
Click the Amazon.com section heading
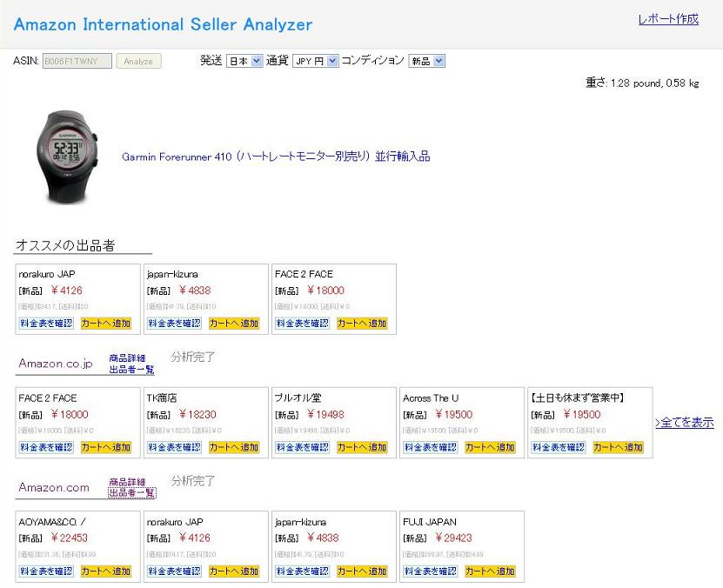pyautogui.click(x=54, y=488)
